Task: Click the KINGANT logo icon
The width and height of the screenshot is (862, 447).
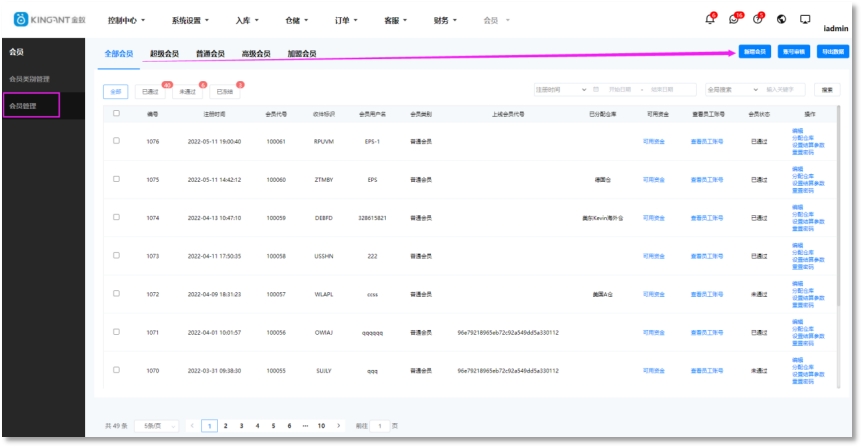Action: (21, 20)
